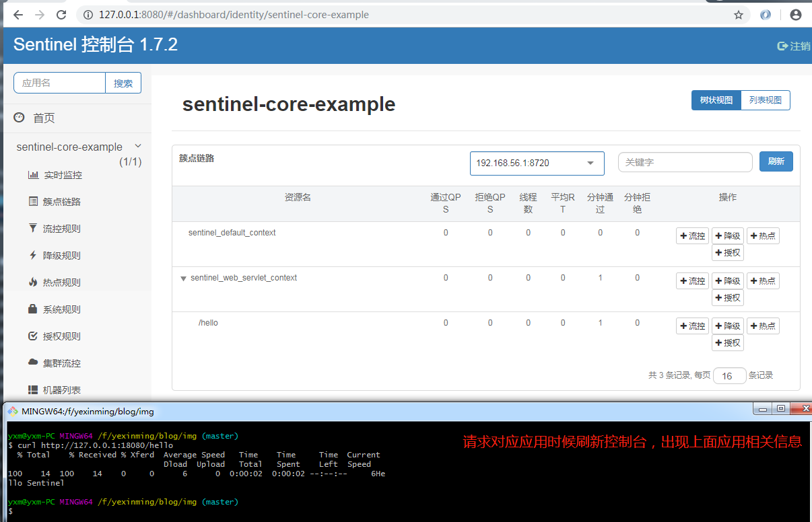Click the 拒绝QPS column header
This screenshot has width=812, height=522.
[x=490, y=203]
